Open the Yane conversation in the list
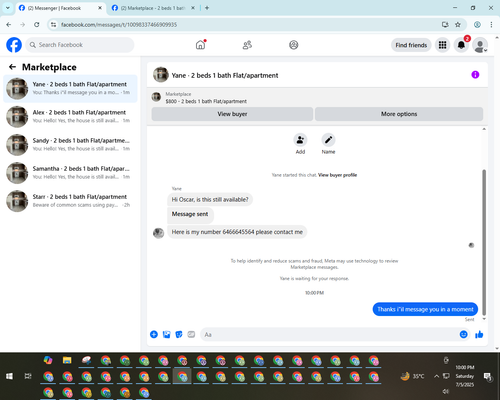 [70, 89]
